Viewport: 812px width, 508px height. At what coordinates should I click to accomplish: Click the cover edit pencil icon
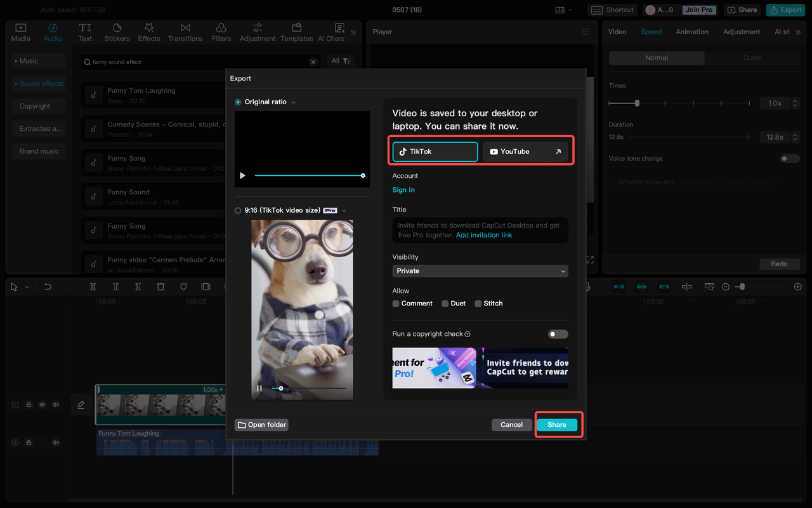pyautogui.click(x=81, y=404)
